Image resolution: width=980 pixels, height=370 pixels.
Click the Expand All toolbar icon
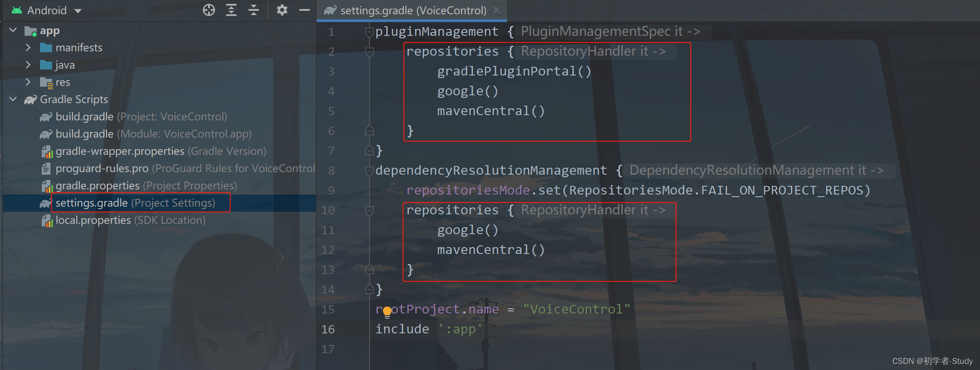click(x=231, y=10)
